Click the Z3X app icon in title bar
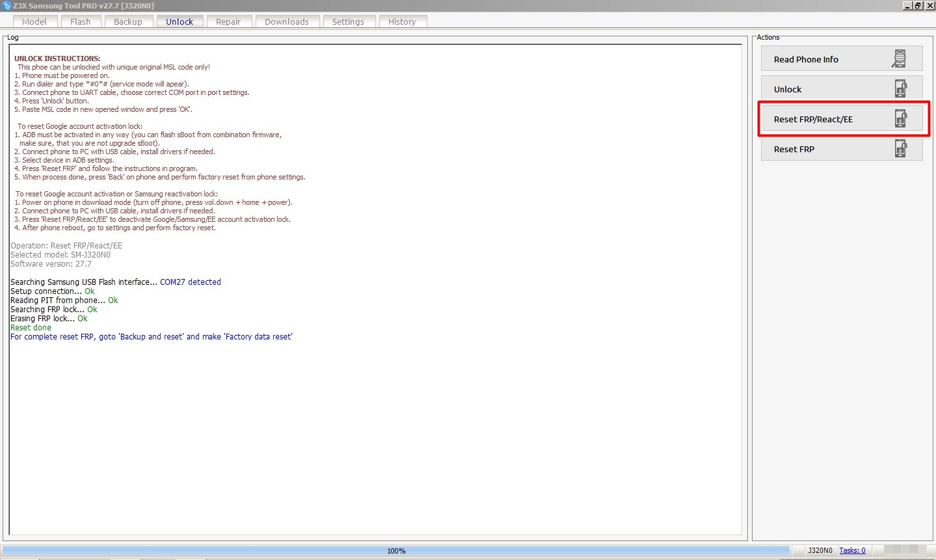936x560 pixels. tap(7, 6)
